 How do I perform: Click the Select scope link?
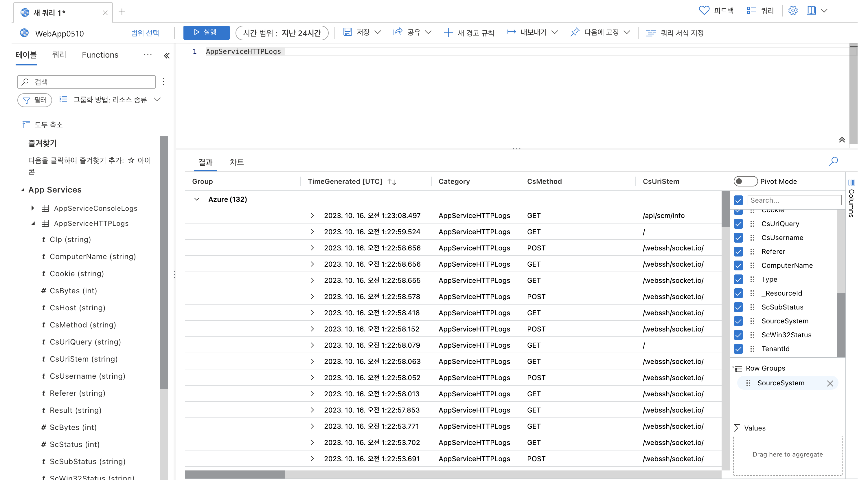point(145,33)
